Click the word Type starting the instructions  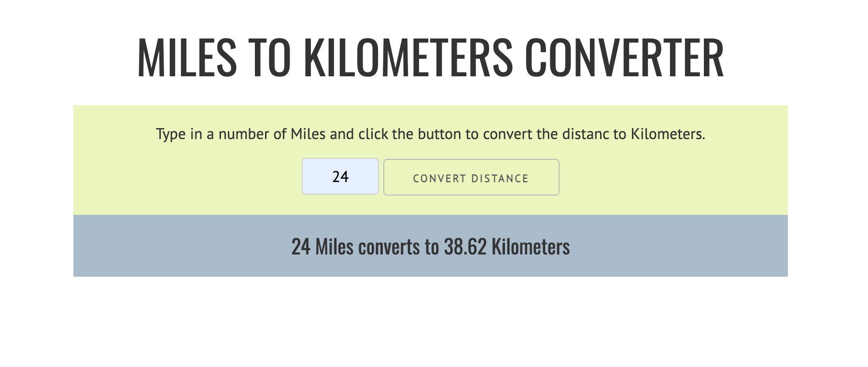pos(171,134)
